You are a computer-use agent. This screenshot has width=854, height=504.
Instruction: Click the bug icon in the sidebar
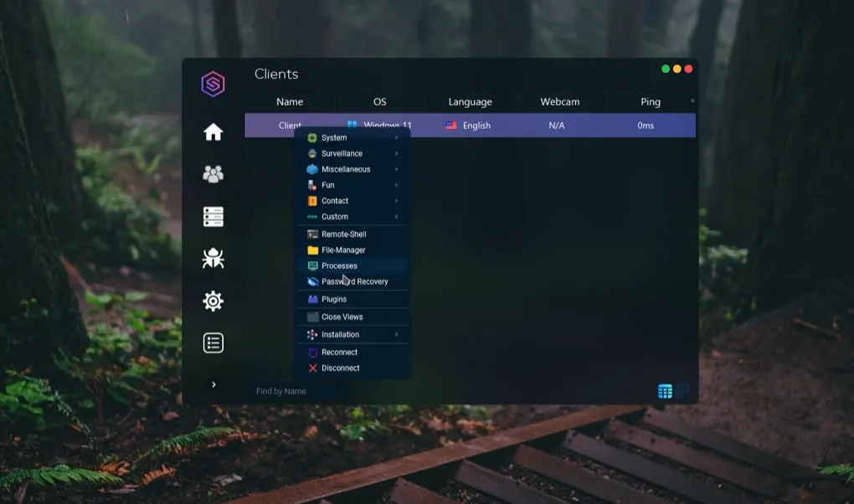213,259
